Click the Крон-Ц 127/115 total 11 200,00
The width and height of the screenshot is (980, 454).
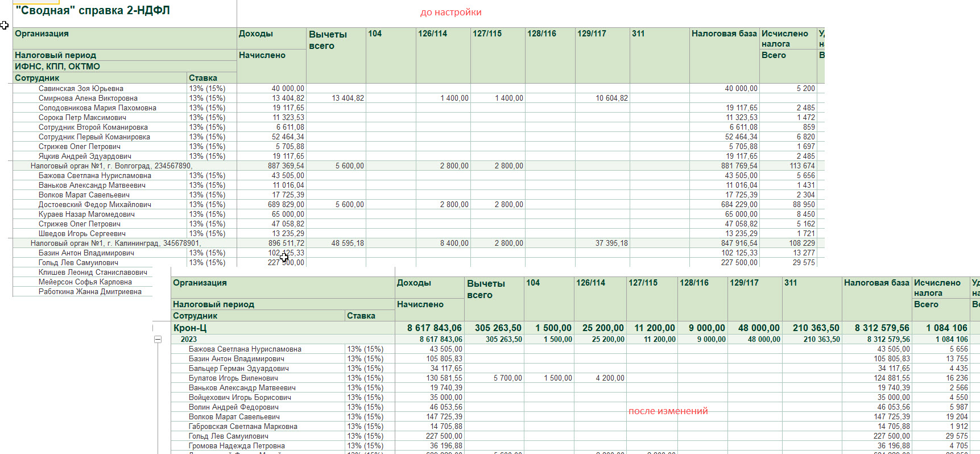[655, 328]
